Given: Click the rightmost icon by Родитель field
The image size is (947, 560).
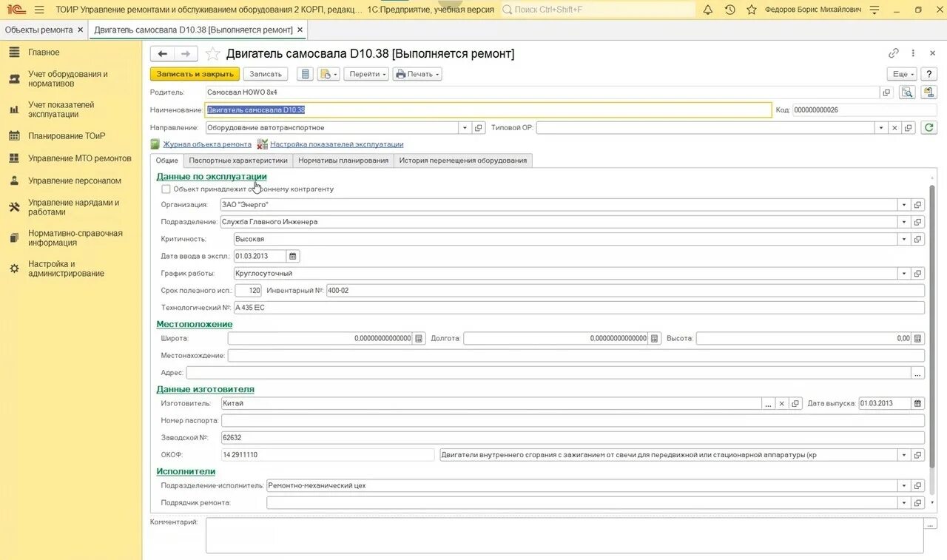Looking at the screenshot, I should (x=929, y=92).
